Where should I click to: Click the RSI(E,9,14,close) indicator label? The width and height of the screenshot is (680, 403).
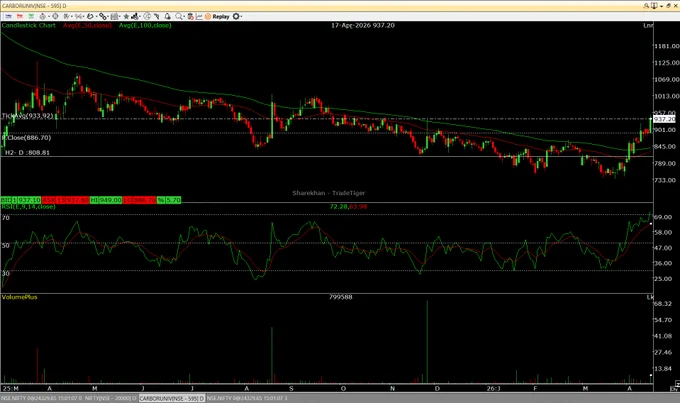29,206
